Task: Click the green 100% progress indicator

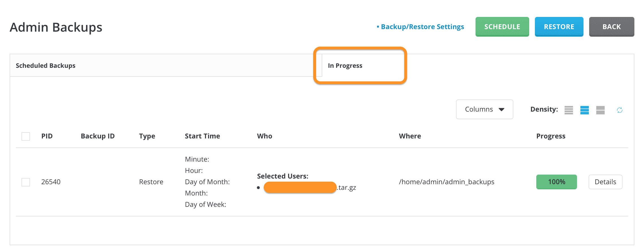Action: click(x=556, y=182)
